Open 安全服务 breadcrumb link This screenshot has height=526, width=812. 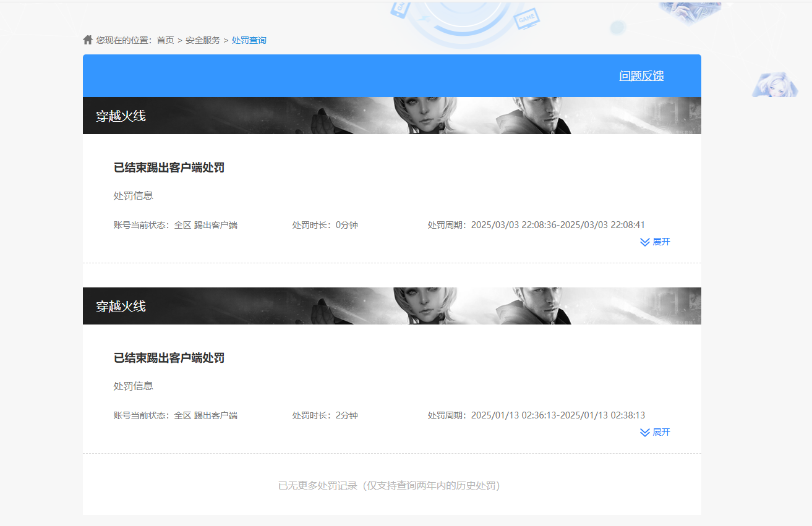pos(203,40)
